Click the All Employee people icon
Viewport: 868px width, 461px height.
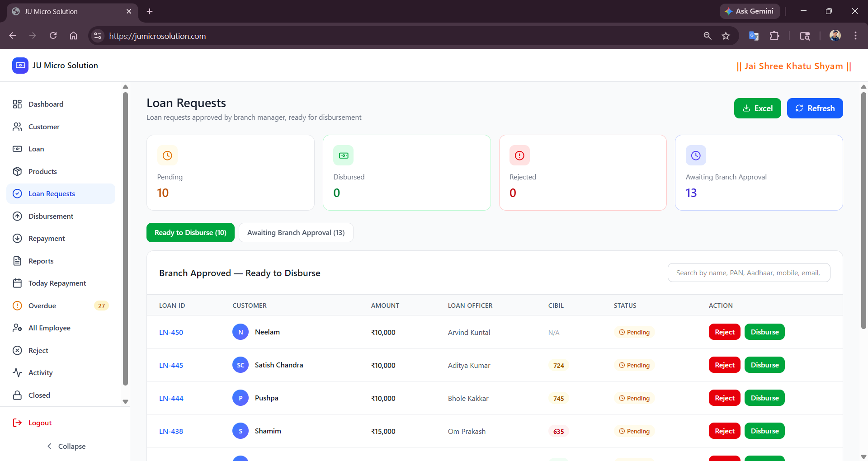(x=17, y=328)
